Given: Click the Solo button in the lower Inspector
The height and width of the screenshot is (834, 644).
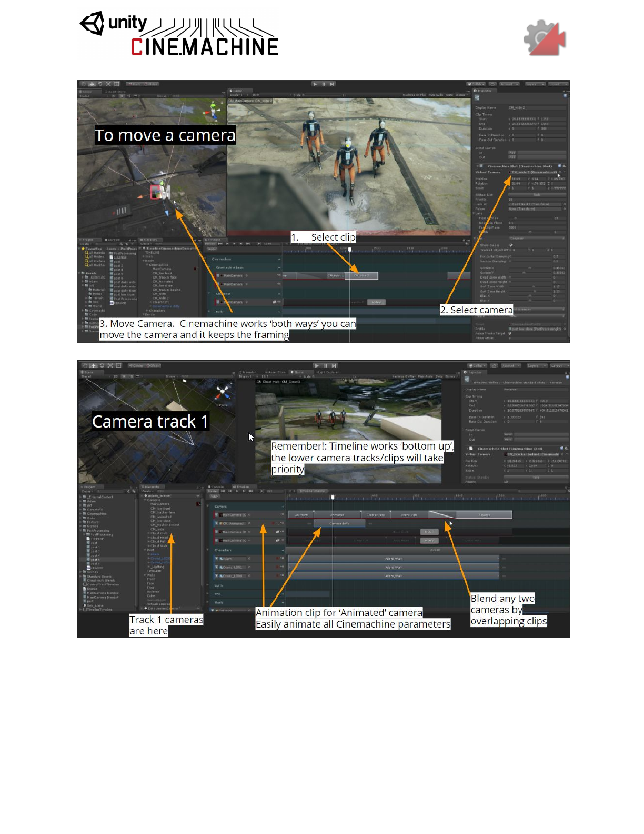Looking at the screenshot, I should click(536, 477).
